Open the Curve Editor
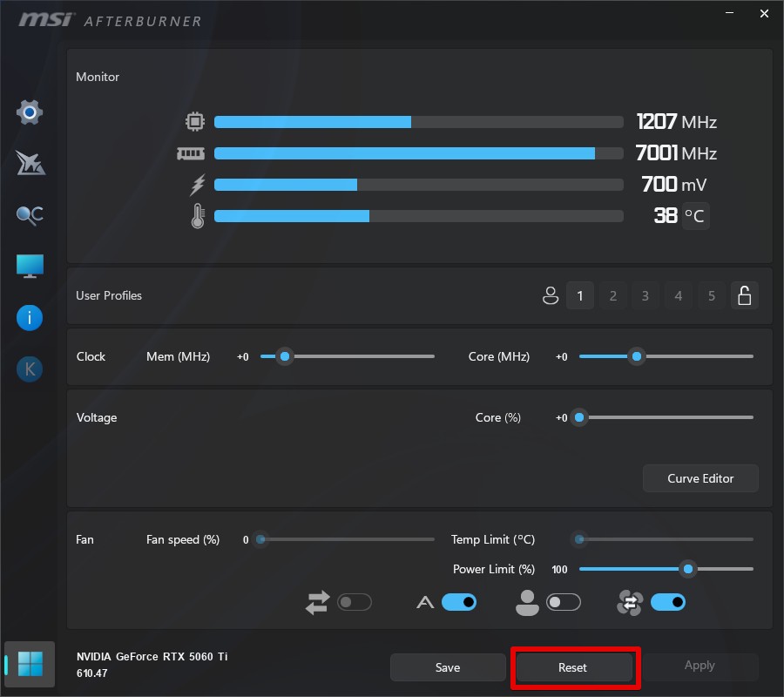 (700, 478)
